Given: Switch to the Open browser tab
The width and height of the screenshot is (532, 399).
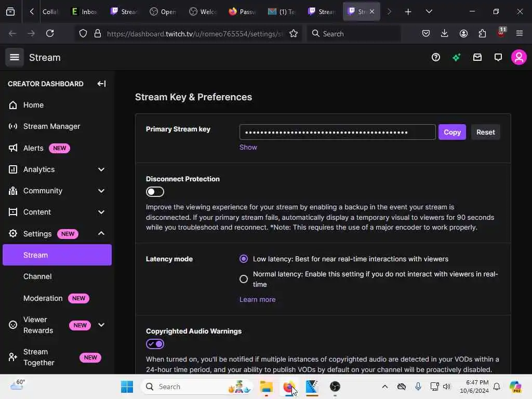Looking at the screenshot, I should (164, 11).
